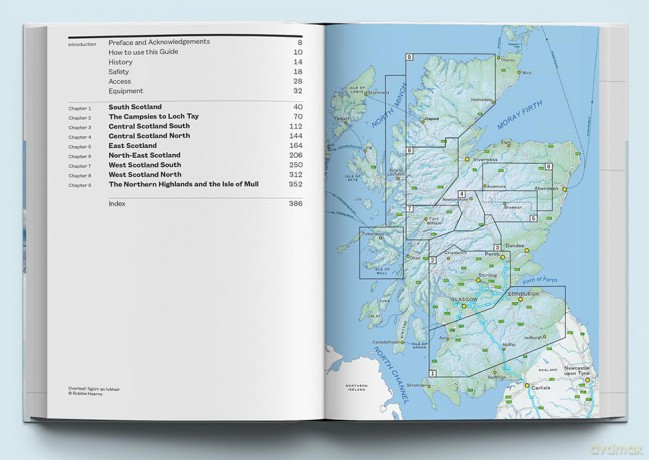This screenshot has height=460, width=649.
Task: Click the 'Aberdeen' city label
Action: (546, 188)
